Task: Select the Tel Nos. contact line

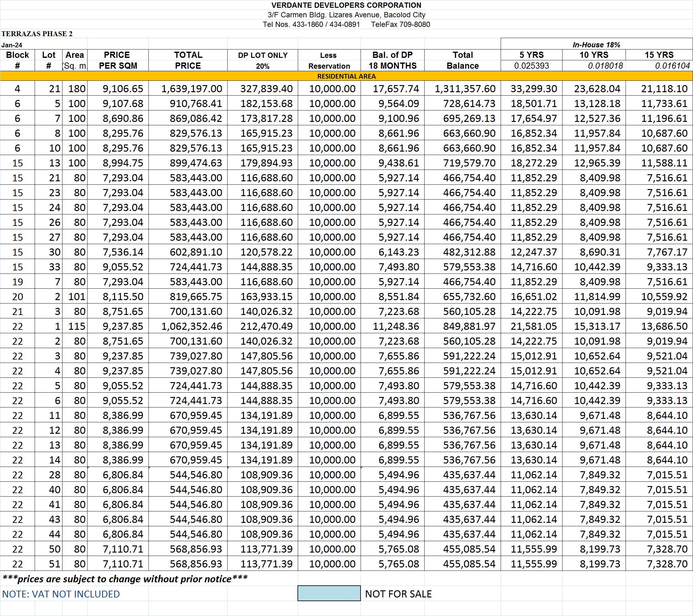Action: [346, 24]
